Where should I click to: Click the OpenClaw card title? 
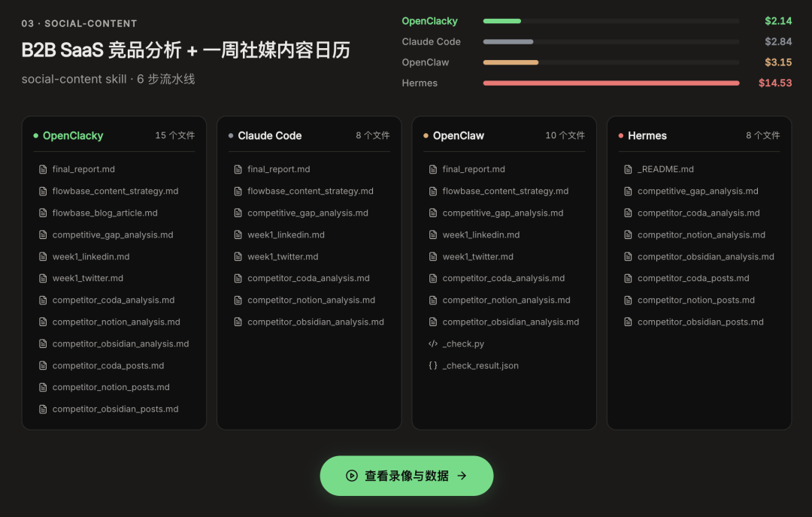[x=459, y=135]
